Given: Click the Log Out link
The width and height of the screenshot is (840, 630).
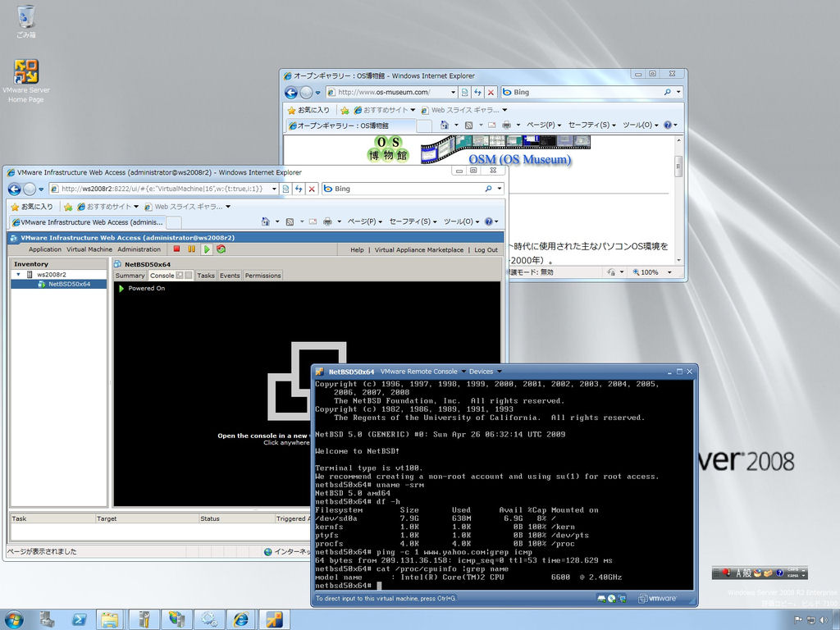Looking at the screenshot, I should [486, 249].
